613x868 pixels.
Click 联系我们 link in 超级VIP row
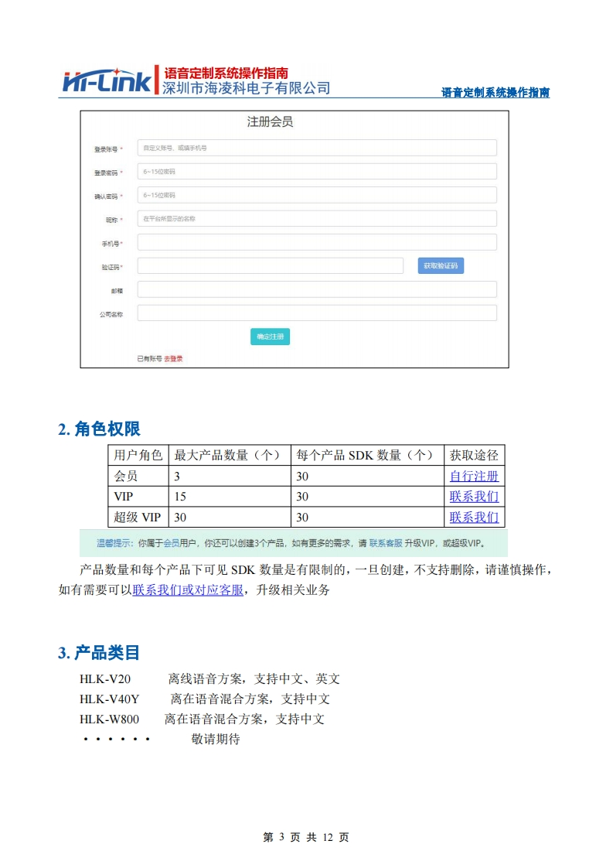[474, 517]
